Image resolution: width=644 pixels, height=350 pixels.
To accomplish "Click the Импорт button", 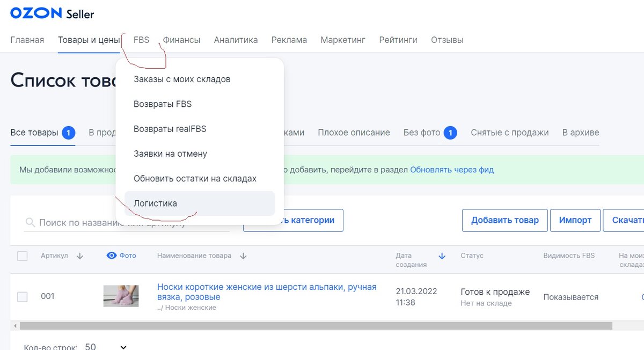I will click(x=575, y=220).
